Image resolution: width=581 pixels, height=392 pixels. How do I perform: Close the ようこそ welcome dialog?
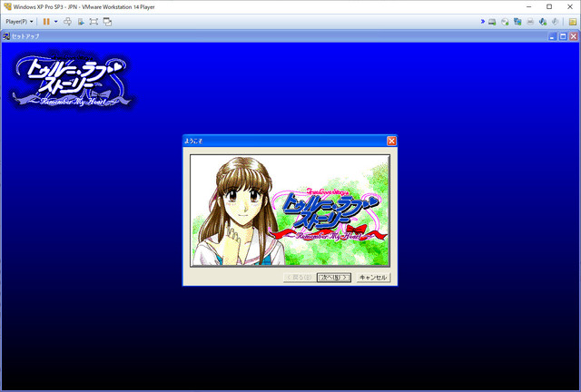click(391, 141)
